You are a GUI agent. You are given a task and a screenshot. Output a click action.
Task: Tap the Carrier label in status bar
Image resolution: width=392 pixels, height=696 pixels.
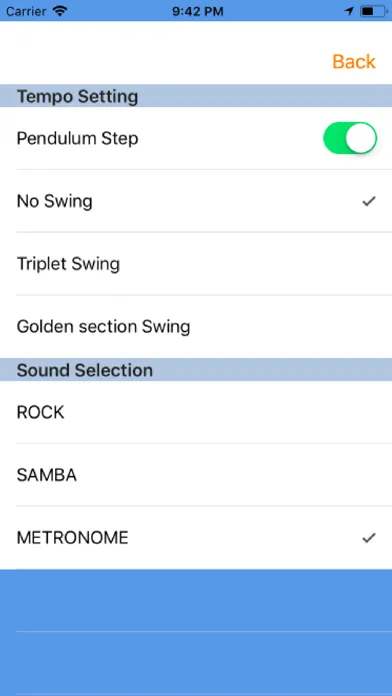[x=26, y=11]
